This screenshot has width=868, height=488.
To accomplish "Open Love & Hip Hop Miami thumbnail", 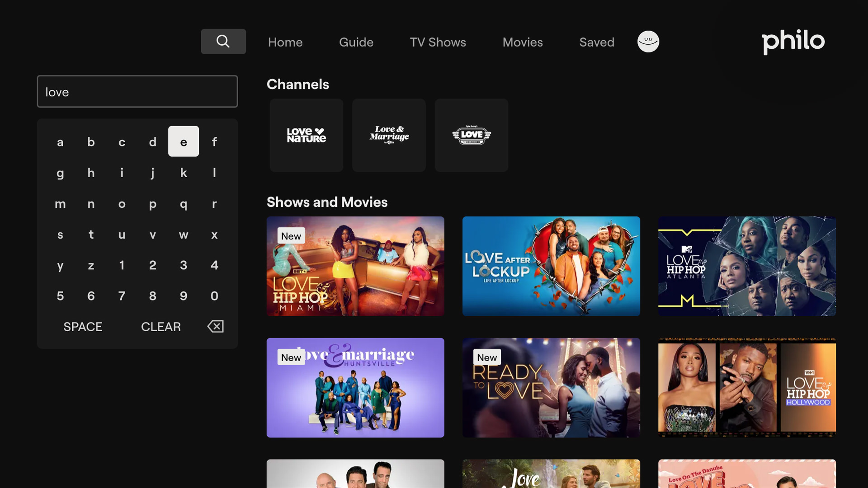I will pyautogui.click(x=355, y=266).
